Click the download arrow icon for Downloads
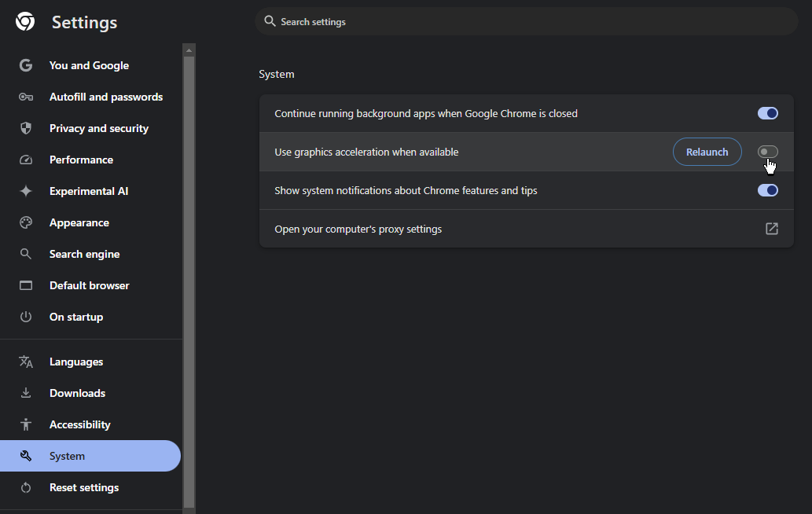Viewport: 812px width, 514px height. [26, 394]
